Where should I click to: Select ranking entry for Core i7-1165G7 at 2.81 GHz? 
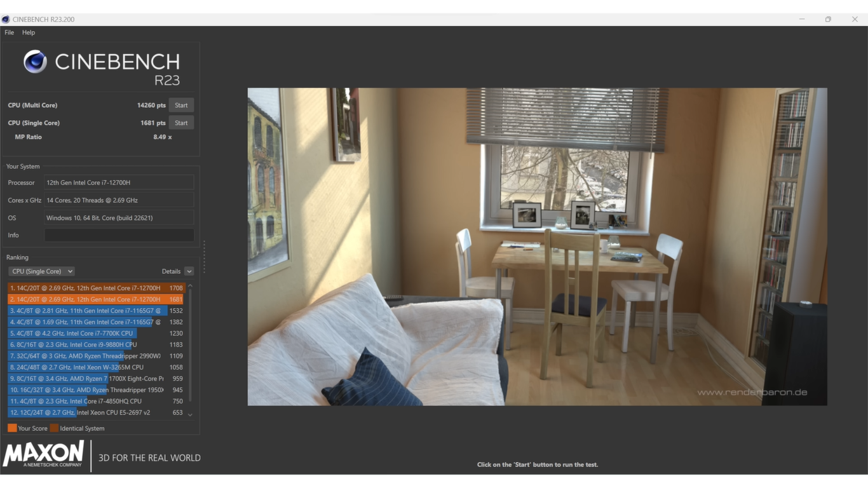pos(89,311)
